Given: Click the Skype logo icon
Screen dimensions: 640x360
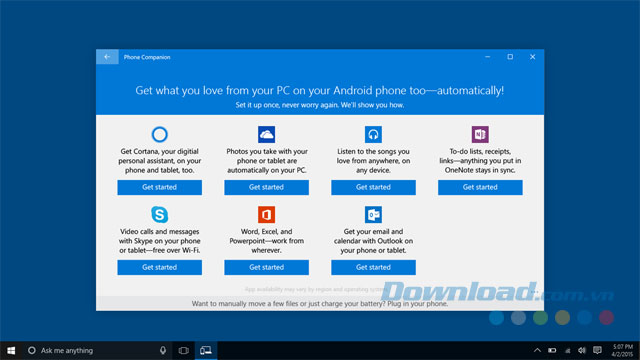Looking at the screenshot, I should click(160, 214).
